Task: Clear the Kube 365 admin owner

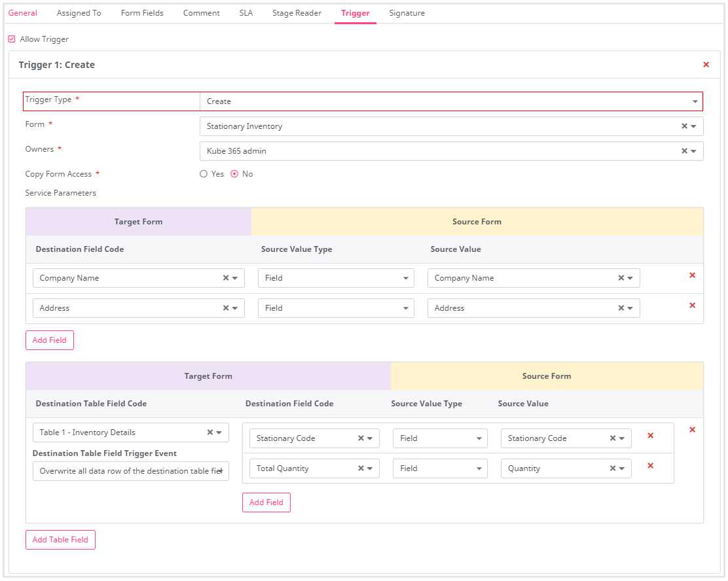Action: [x=684, y=151]
